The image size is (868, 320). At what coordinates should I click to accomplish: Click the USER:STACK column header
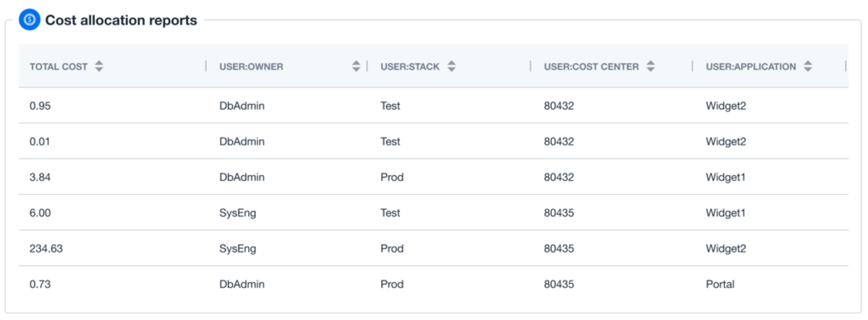(x=410, y=67)
